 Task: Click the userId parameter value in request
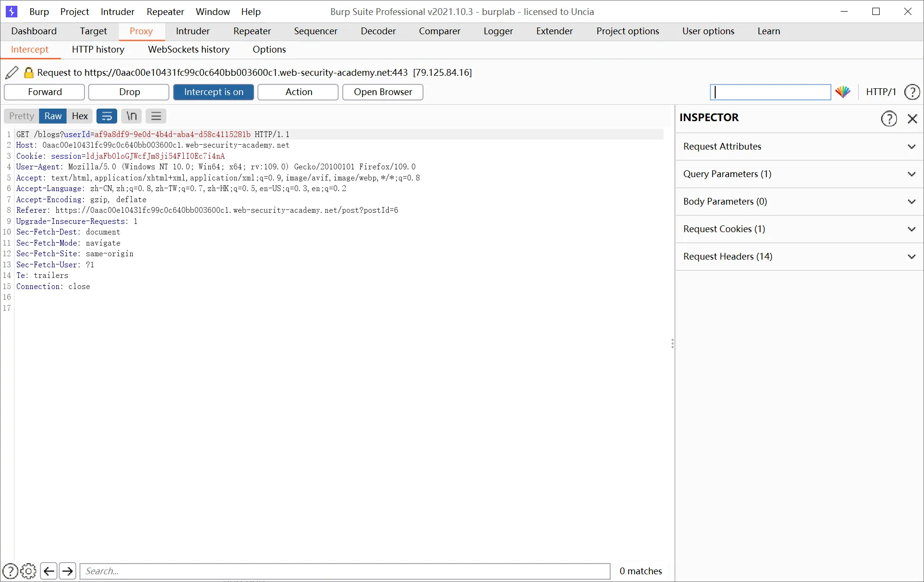(172, 134)
